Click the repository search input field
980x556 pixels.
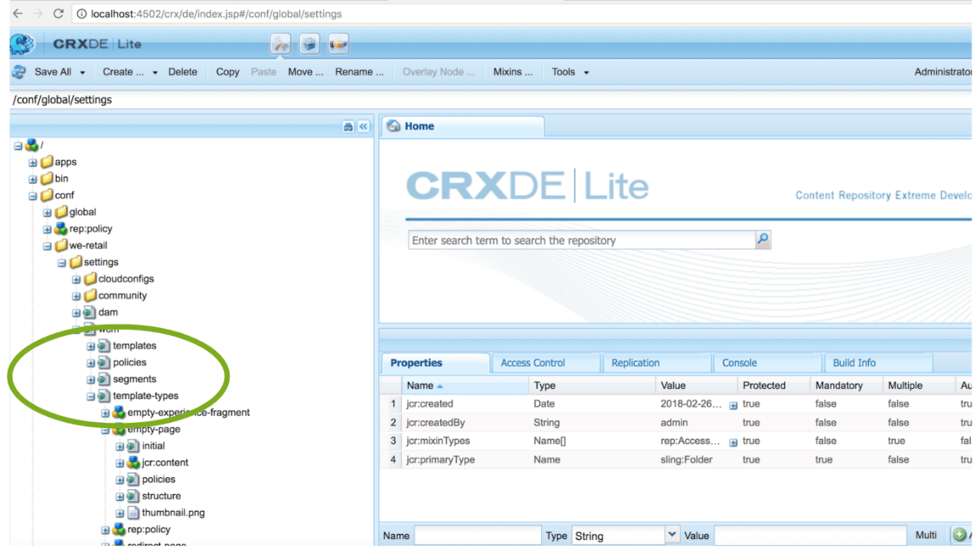tap(582, 240)
